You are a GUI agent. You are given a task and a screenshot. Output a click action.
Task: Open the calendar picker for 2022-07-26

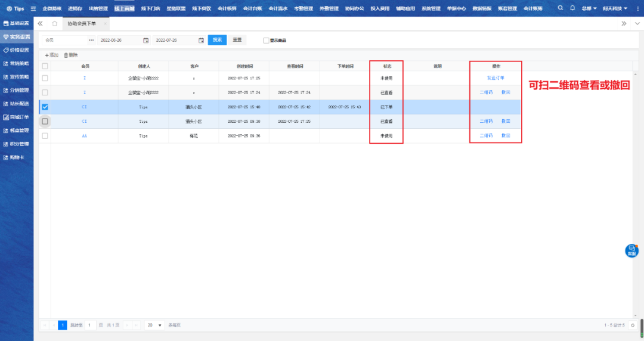pos(201,40)
